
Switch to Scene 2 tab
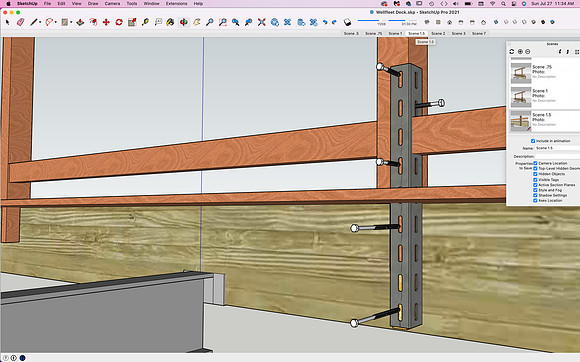[x=438, y=33]
